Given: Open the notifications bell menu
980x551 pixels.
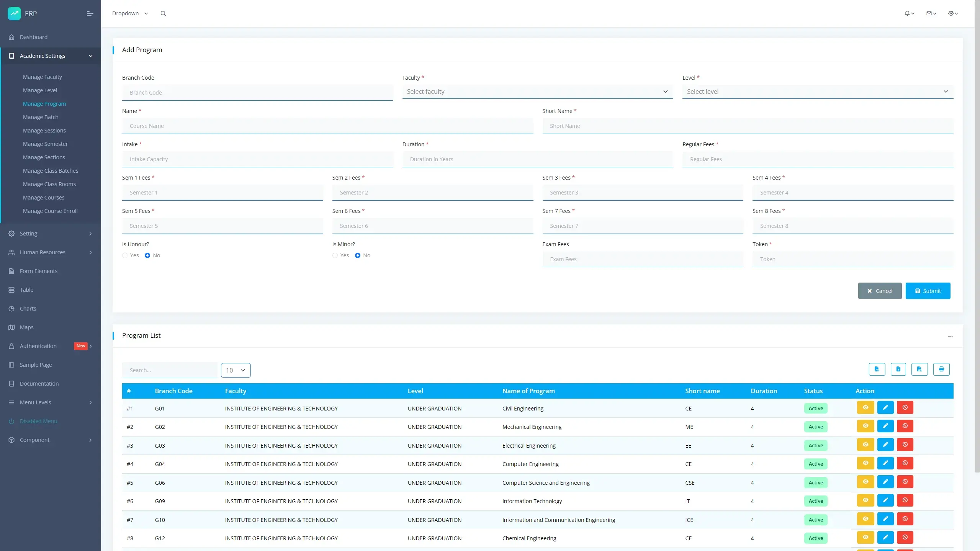Looking at the screenshot, I should [x=909, y=13].
